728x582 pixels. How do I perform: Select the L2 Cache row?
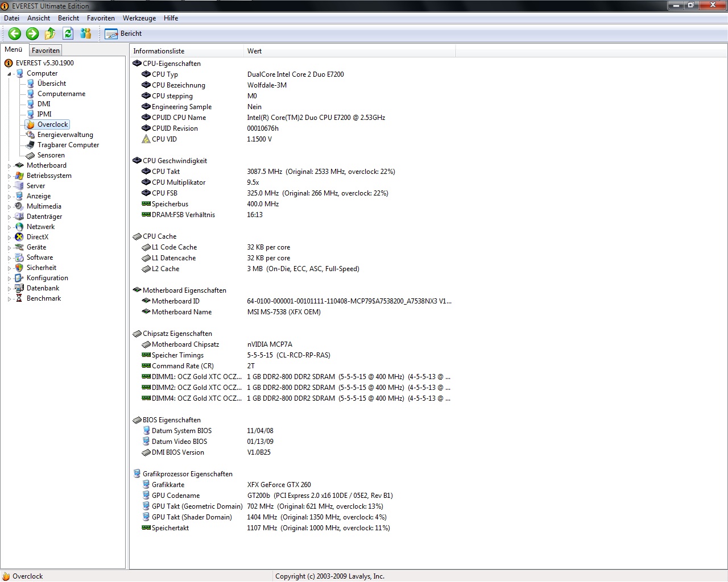(x=292, y=269)
